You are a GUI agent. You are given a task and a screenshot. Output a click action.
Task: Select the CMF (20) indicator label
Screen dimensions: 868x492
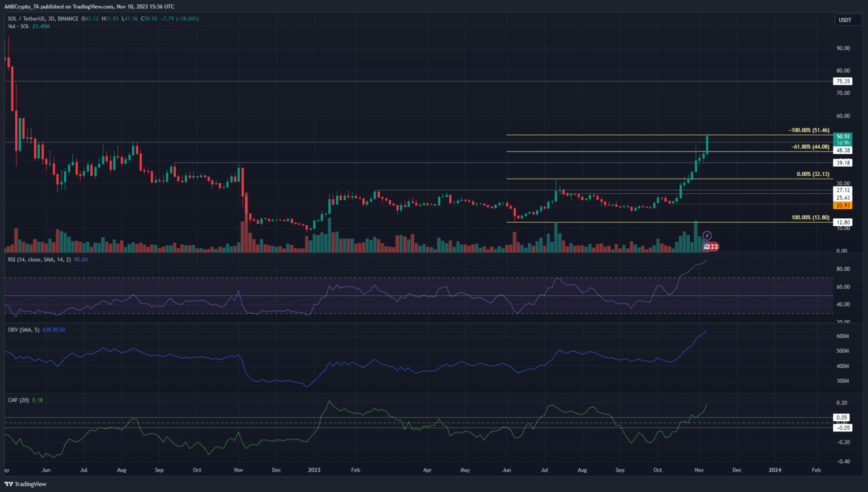click(x=18, y=400)
